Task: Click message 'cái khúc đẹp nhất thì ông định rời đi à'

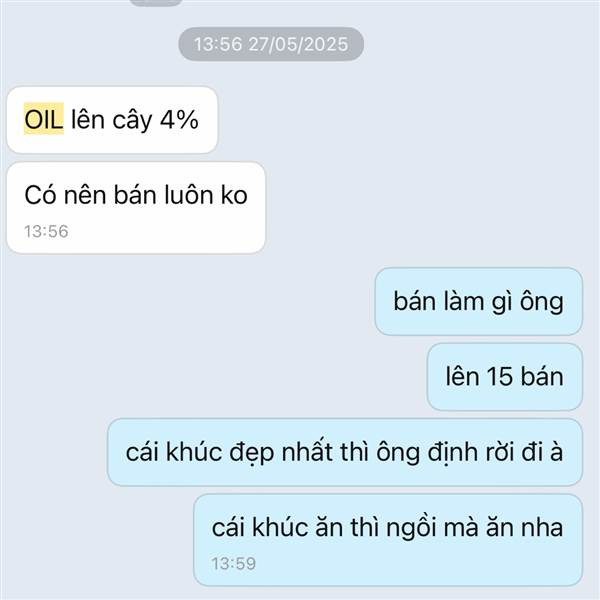Action: (345, 452)
